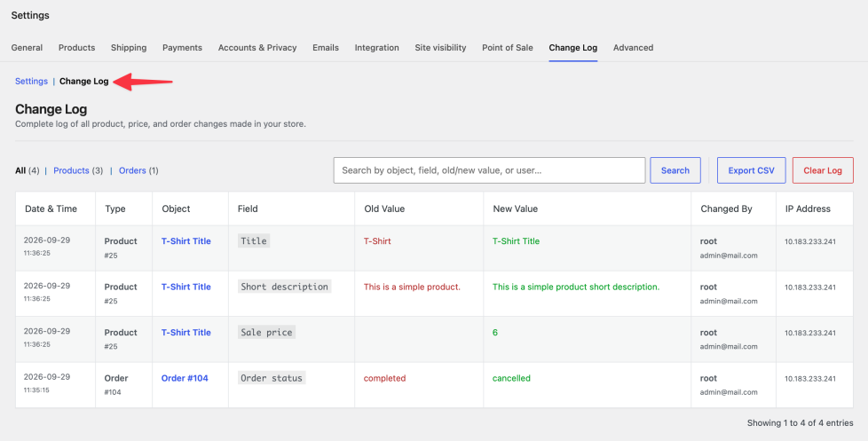The image size is (868, 441).
Task: Click the Short description field tag
Action: (x=285, y=287)
